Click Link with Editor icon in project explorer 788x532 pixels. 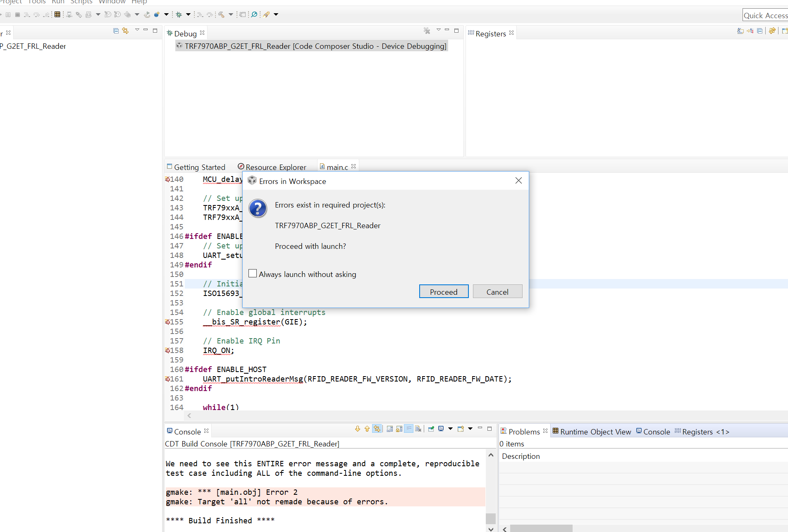[125, 31]
